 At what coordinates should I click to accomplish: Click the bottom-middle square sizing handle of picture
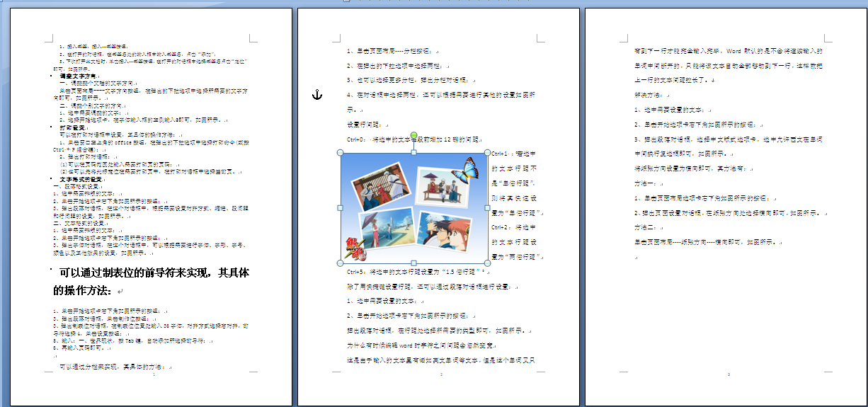click(x=413, y=263)
